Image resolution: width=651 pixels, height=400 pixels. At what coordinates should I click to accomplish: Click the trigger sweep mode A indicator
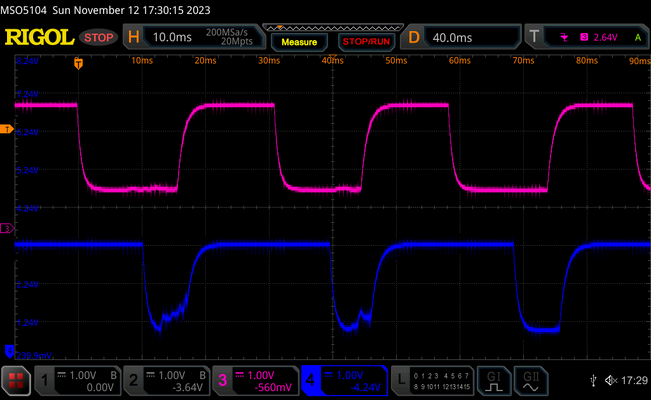[638, 37]
